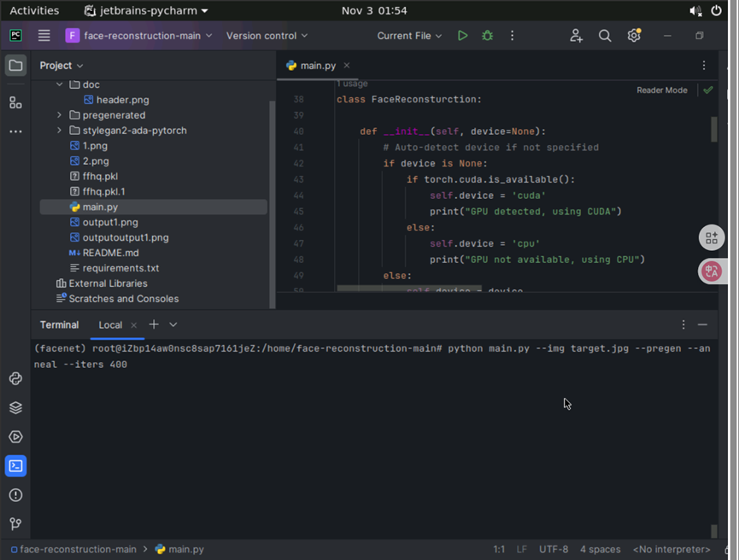Open the Current File run configuration dropdown
Screen dimensions: 739x560
tap(409, 36)
